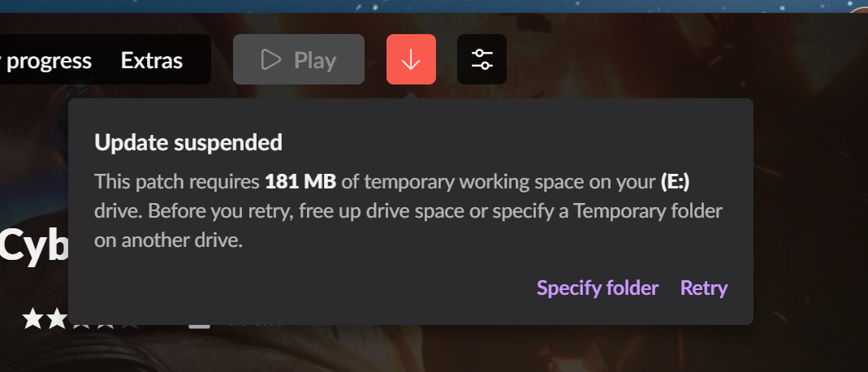Click the Specify folder link
Image resolution: width=868 pixels, height=372 pixels.
(x=598, y=288)
